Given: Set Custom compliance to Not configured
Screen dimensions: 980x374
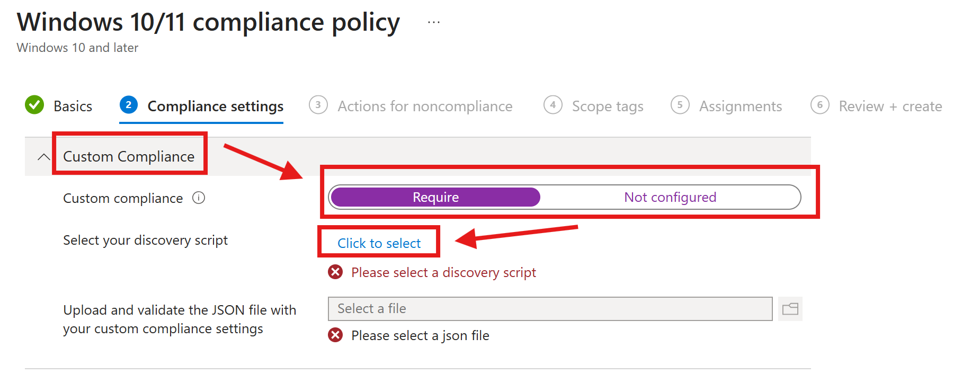Looking at the screenshot, I should pyautogui.click(x=670, y=197).
